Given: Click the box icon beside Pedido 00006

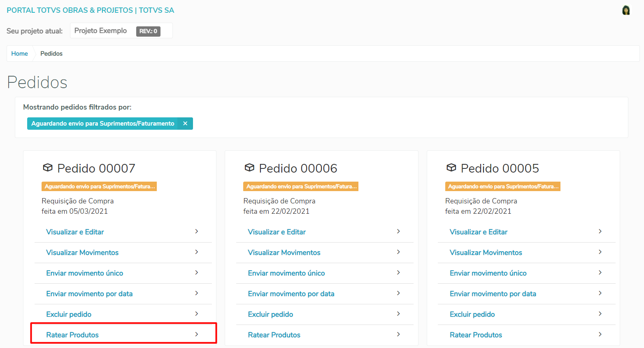Looking at the screenshot, I should [x=249, y=168].
